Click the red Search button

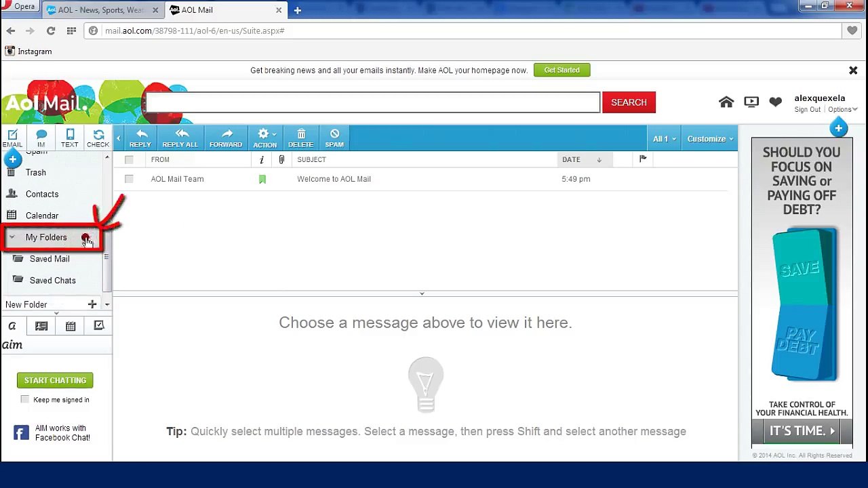click(x=629, y=102)
